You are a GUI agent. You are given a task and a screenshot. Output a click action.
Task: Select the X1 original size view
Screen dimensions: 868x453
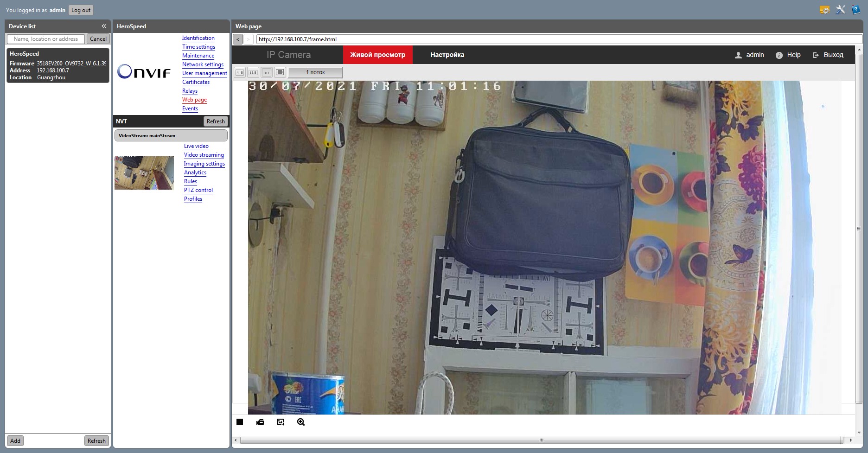coord(266,72)
